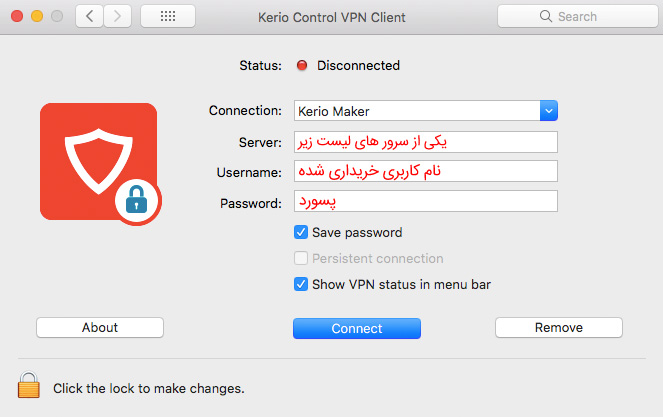This screenshot has height=417, width=663.
Task: Click Remove to delete the connection
Action: [x=559, y=328]
